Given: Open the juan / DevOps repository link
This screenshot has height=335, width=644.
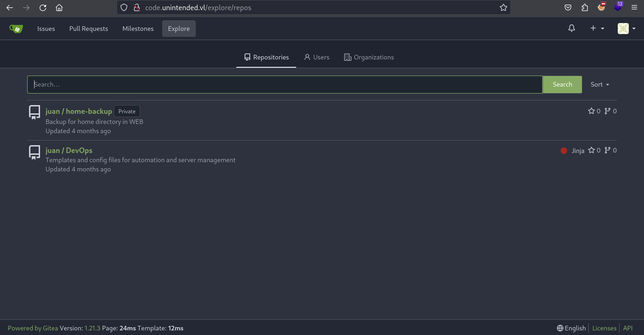Looking at the screenshot, I should pos(69,150).
